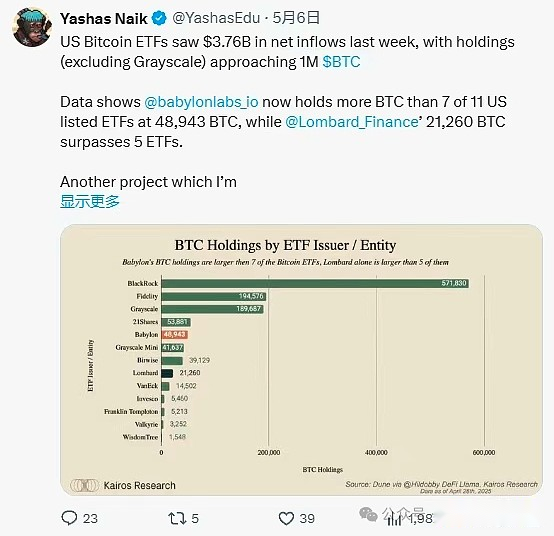Click the Fidelity 194,576 bar
Viewport: 554px width, 536px height.
214,296
